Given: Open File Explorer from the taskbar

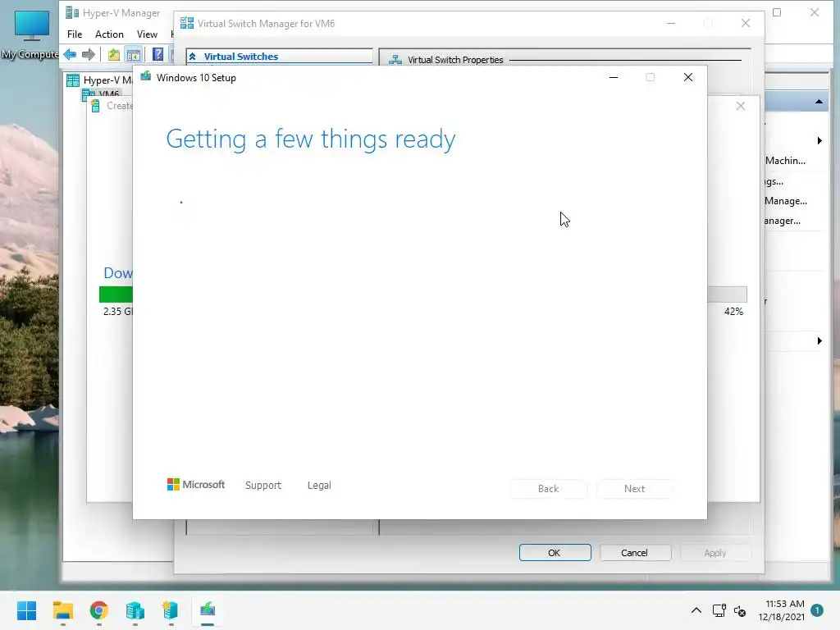Looking at the screenshot, I should pyautogui.click(x=62, y=610).
